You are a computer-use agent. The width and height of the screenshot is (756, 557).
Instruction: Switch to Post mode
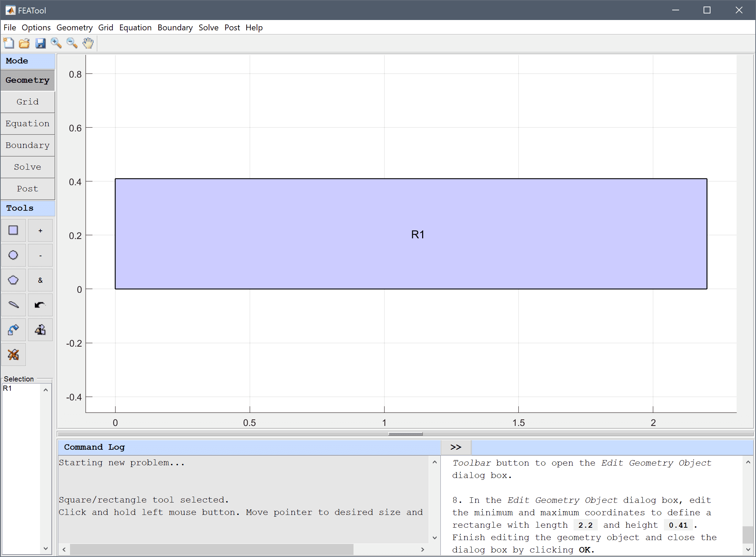click(28, 189)
